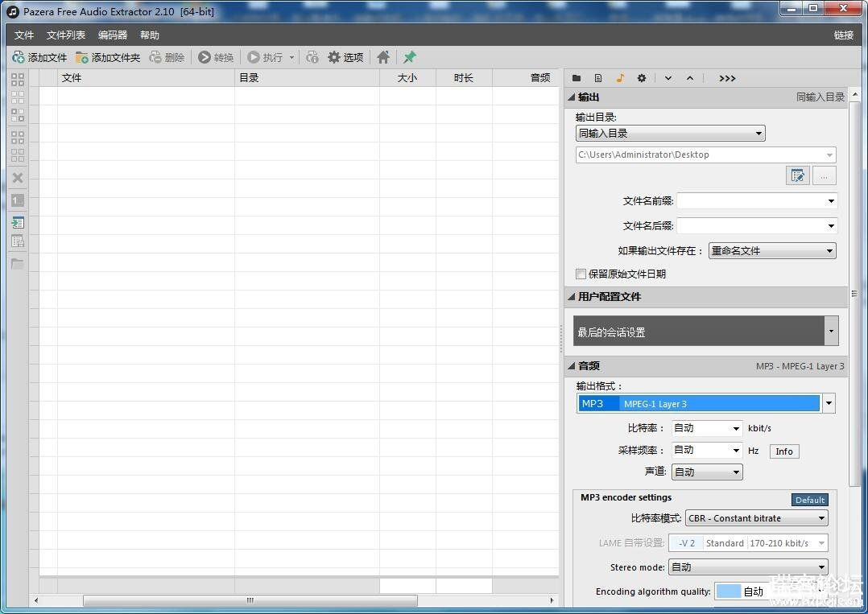Viewport: 868px width, 614px height.
Task: Click the 'MP3 - MPEG-1 Layer 3' summary text
Action: coord(800,366)
